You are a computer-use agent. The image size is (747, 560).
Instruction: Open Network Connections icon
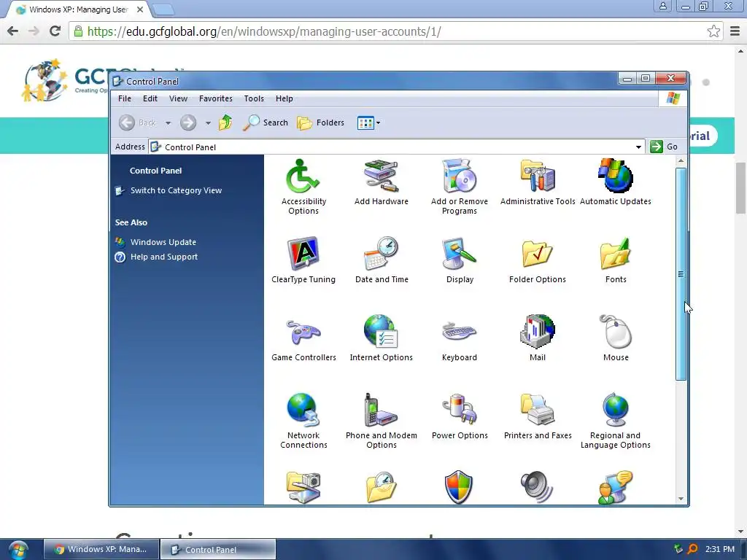[303, 421]
